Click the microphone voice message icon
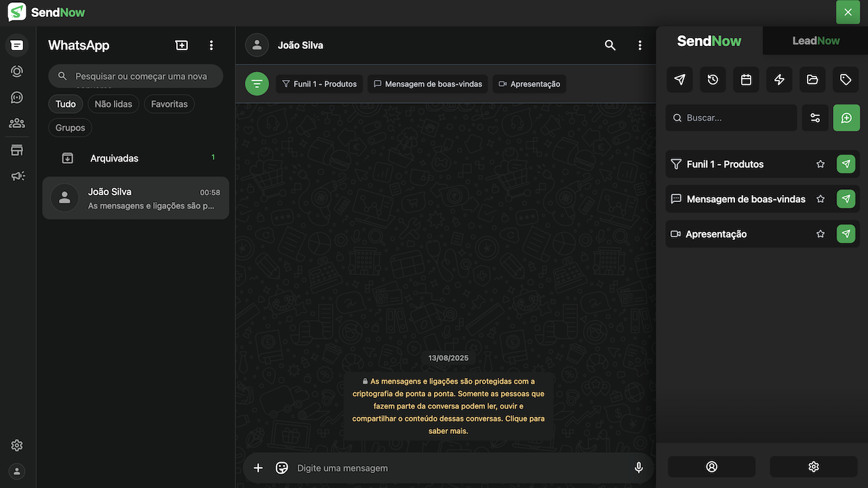868x488 pixels. (638, 468)
